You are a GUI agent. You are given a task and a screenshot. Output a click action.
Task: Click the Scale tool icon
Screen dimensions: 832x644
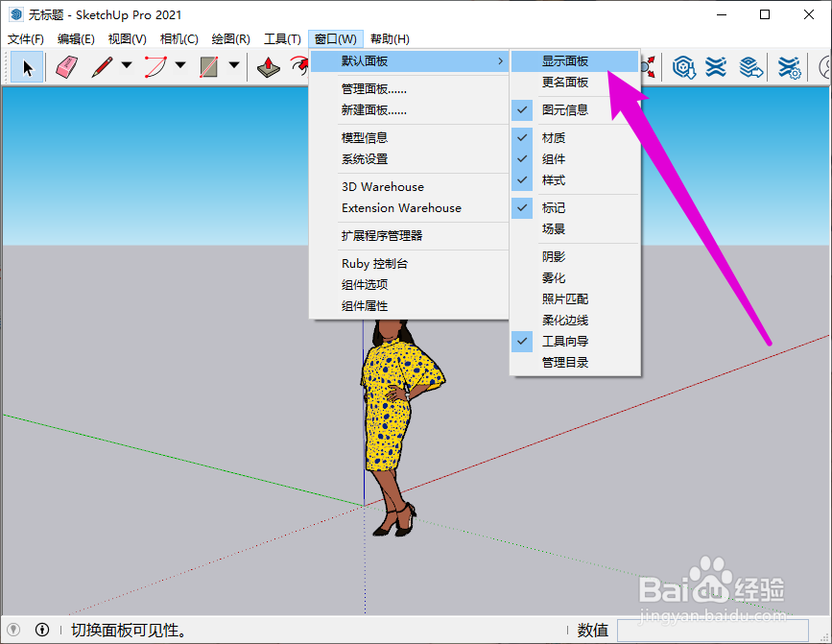pyautogui.click(x=648, y=65)
